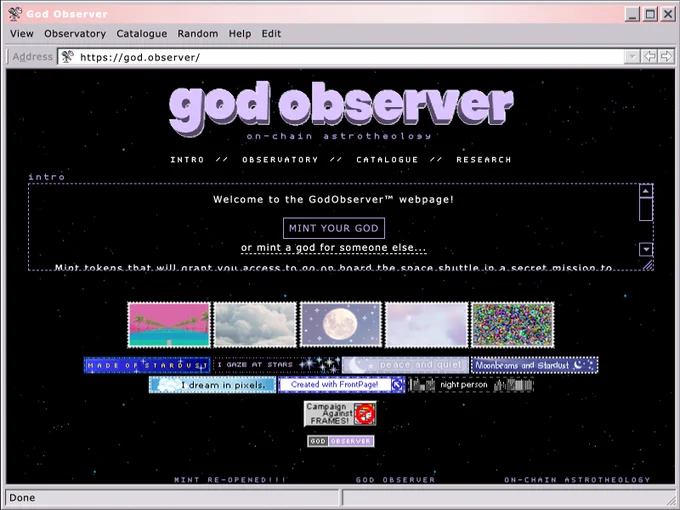Follow 'or mint a god for someone else...' link
The height and width of the screenshot is (510, 680).
[x=333, y=248]
